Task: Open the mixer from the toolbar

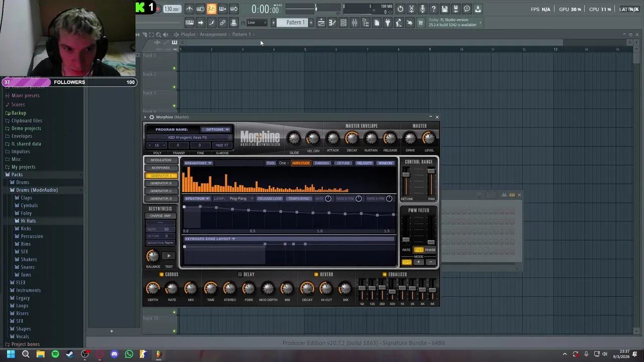Action: click(354, 23)
